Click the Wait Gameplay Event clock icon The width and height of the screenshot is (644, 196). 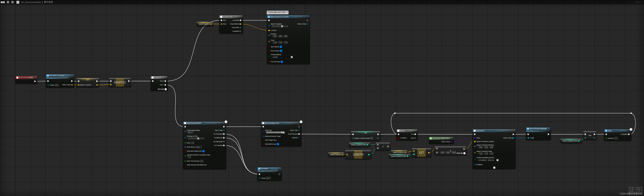tap(301, 122)
